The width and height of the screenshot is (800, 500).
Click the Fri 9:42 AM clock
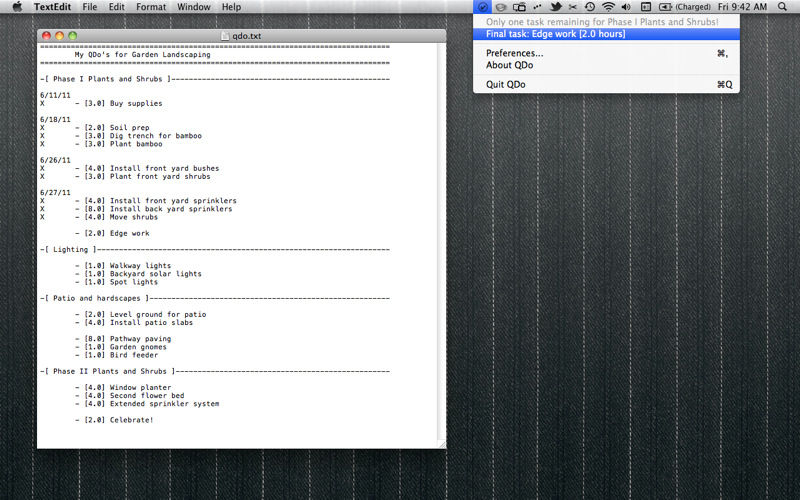742,7
